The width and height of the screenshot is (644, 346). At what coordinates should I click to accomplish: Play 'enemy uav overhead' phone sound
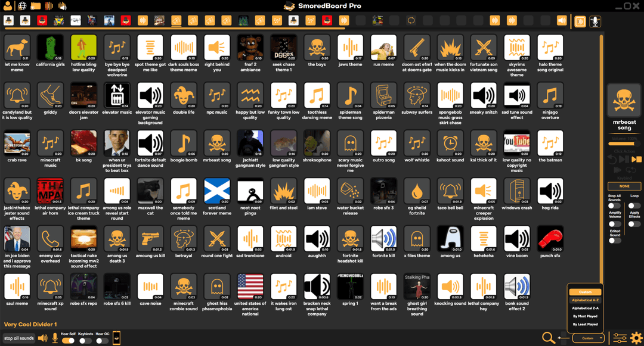coord(50,239)
